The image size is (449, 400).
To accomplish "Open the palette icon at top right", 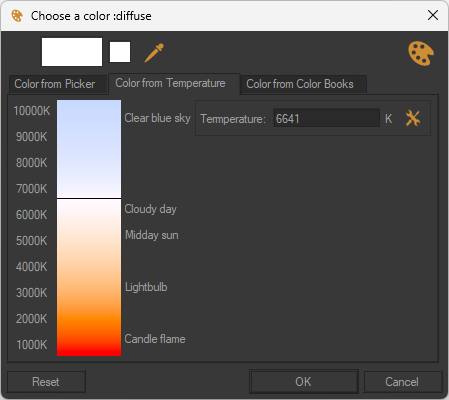I will tap(421, 53).
